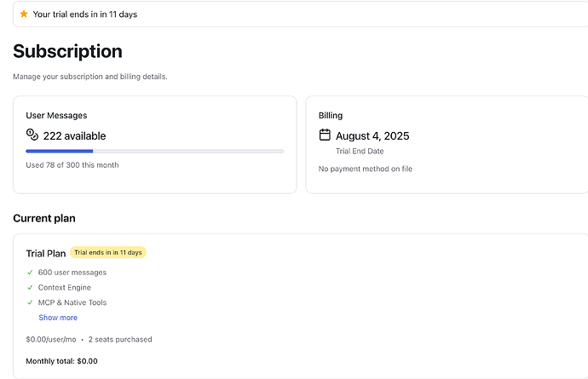Click the checkmark beside Context Engine
The image size is (588, 379).
pyautogui.click(x=30, y=288)
